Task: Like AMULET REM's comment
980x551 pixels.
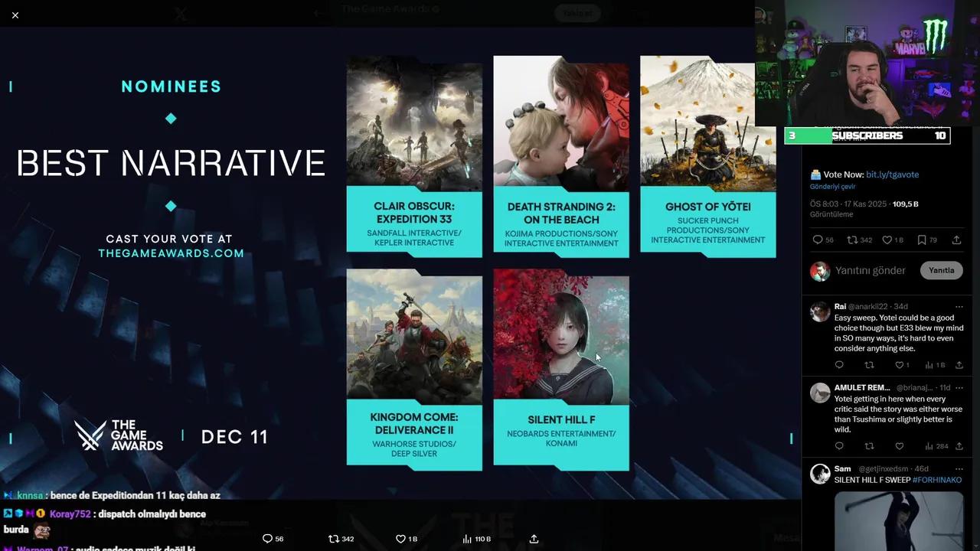Action: (900, 446)
